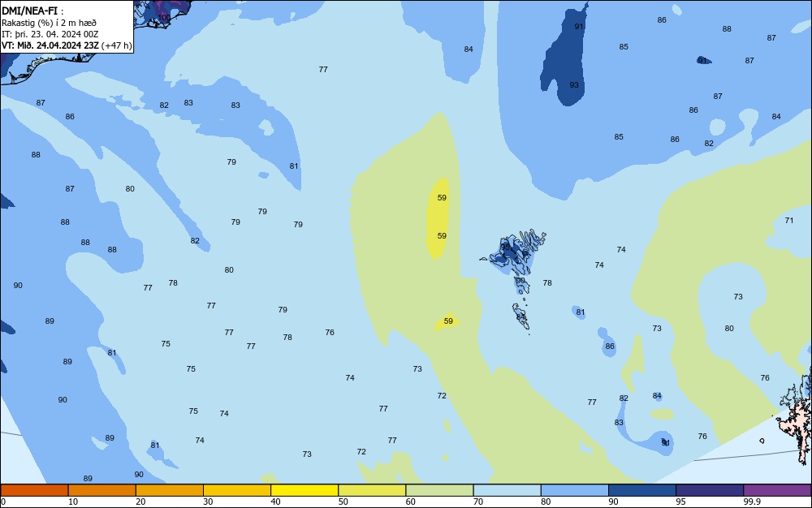This screenshot has height=508, width=812.
Task: Click the "93" value in the dark blue patch
Action: click(574, 85)
